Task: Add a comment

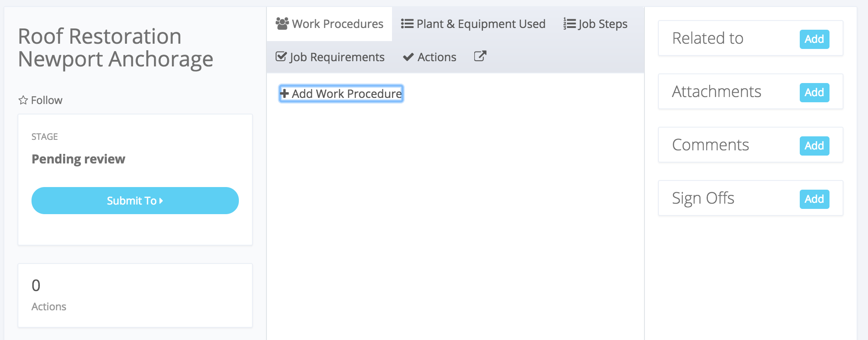Action: (x=814, y=146)
